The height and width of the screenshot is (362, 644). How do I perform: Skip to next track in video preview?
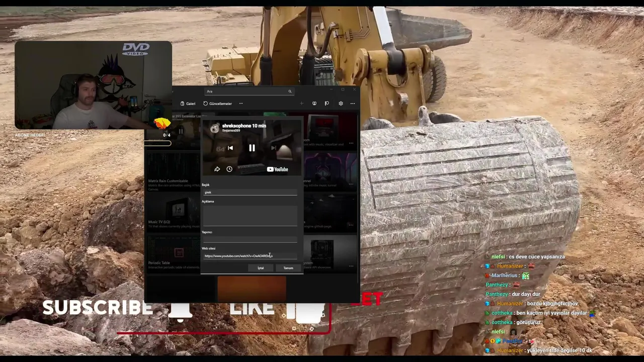click(x=274, y=148)
